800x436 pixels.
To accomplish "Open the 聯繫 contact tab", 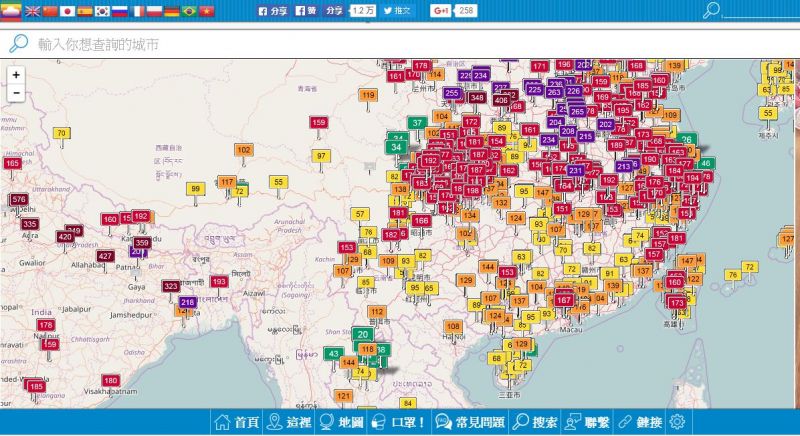I will 587,422.
